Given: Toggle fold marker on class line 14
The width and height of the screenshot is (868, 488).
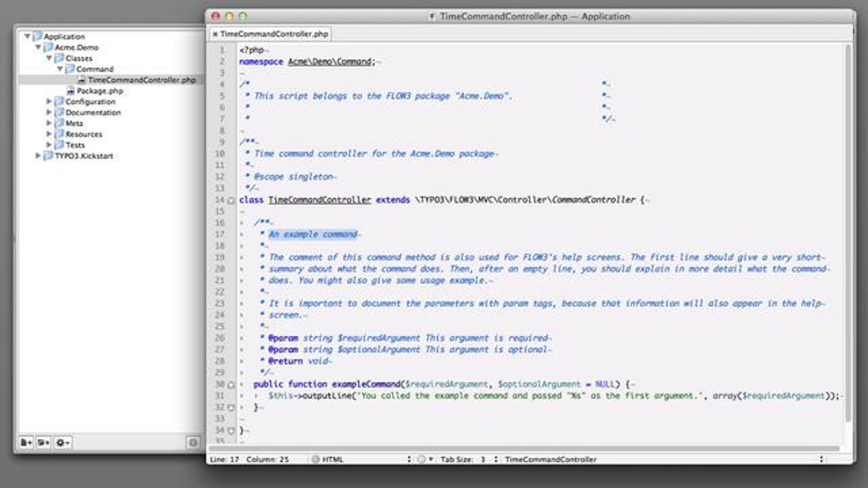Looking at the screenshot, I should tap(231, 200).
